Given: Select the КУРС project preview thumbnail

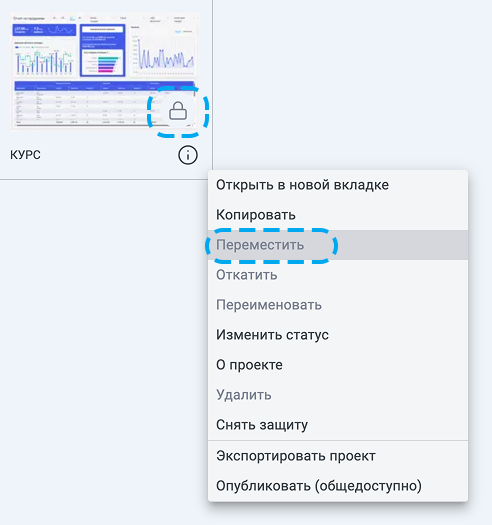Looking at the screenshot, I should click(105, 72).
